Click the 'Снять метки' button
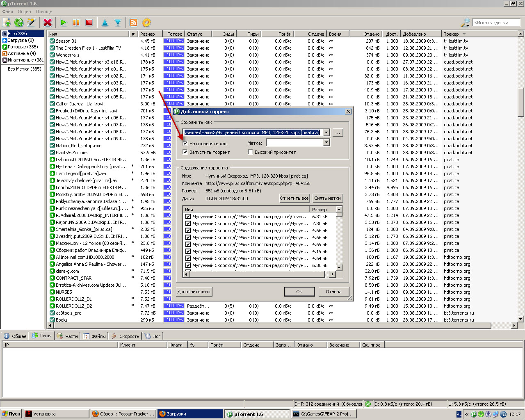 point(327,198)
